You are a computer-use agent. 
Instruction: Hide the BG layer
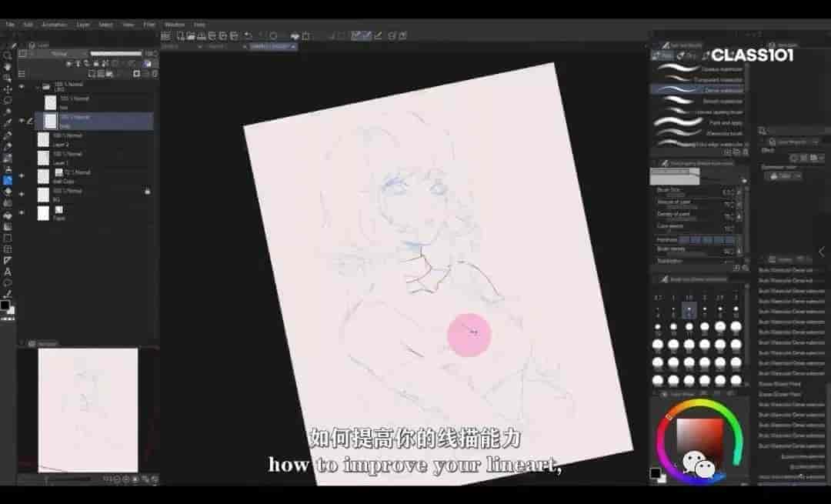22,194
